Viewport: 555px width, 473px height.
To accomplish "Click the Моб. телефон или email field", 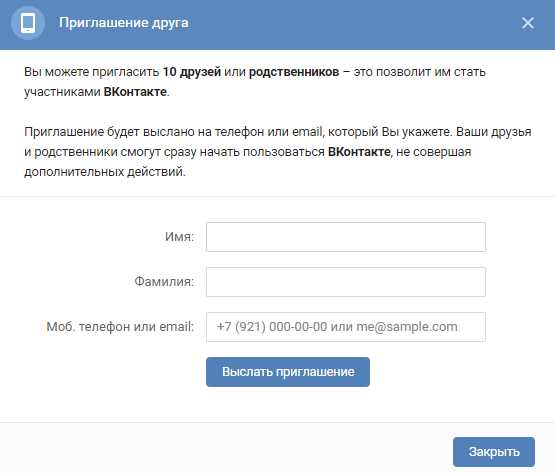I will 346,327.
